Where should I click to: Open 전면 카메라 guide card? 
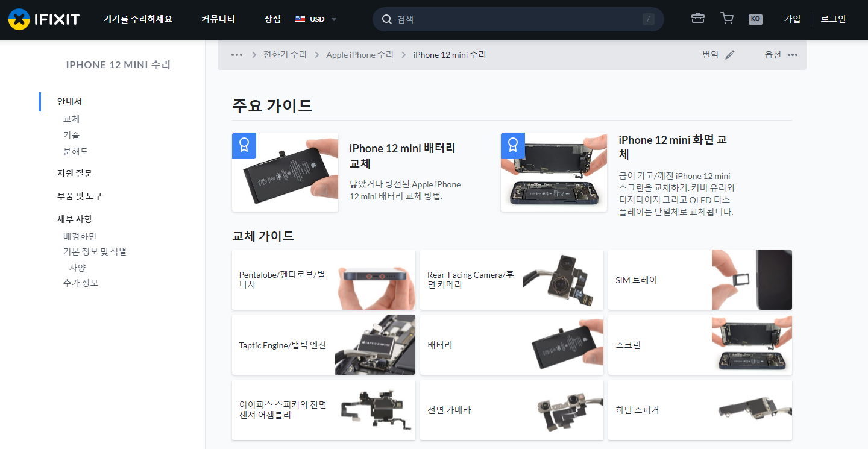coord(512,410)
